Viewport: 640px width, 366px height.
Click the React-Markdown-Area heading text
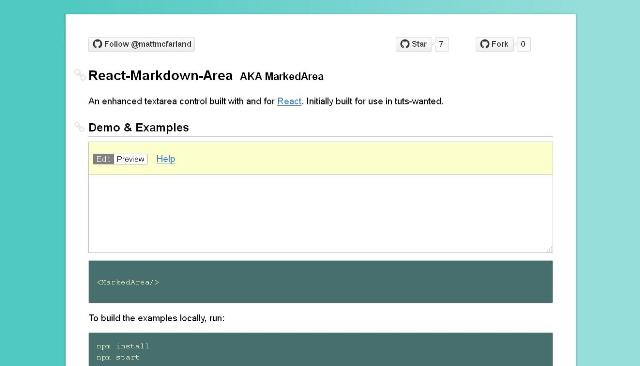[x=160, y=75]
